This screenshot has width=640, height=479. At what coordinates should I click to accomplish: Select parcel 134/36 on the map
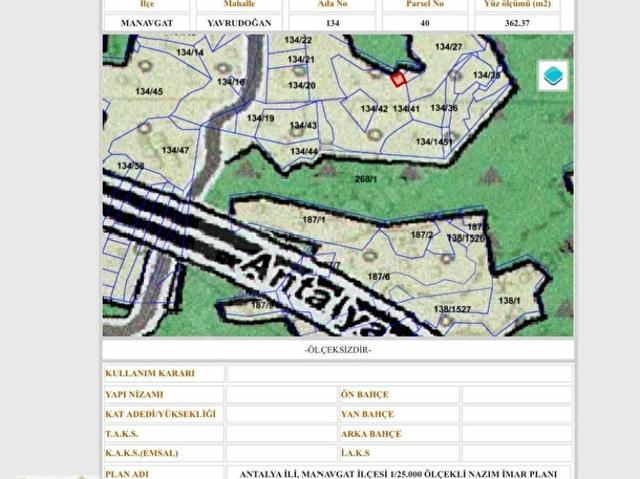click(444, 108)
